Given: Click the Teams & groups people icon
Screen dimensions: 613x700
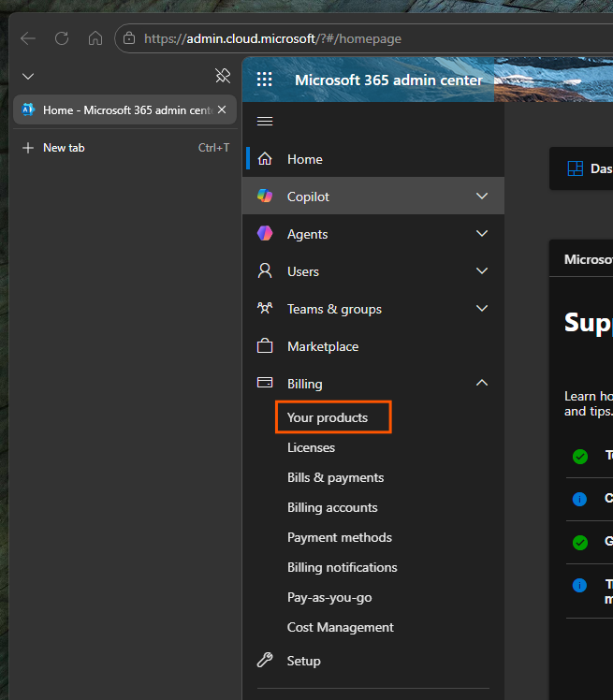Looking at the screenshot, I should pos(265,308).
